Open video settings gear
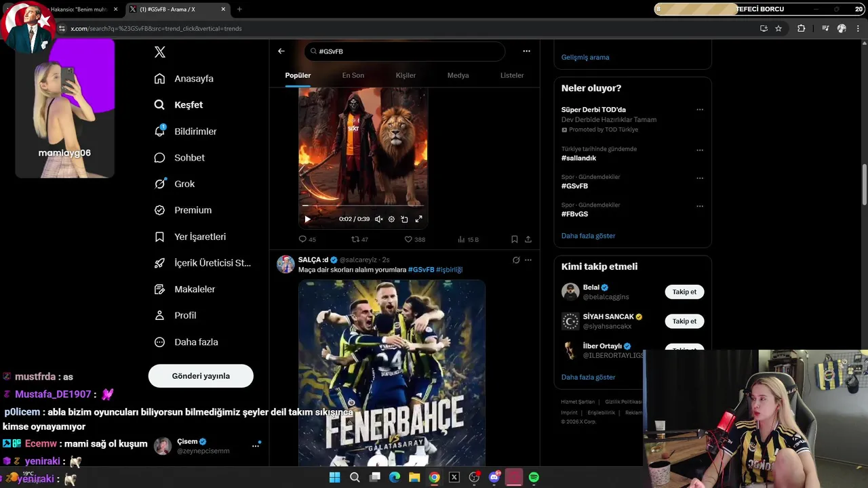Image resolution: width=868 pixels, height=488 pixels. point(391,219)
